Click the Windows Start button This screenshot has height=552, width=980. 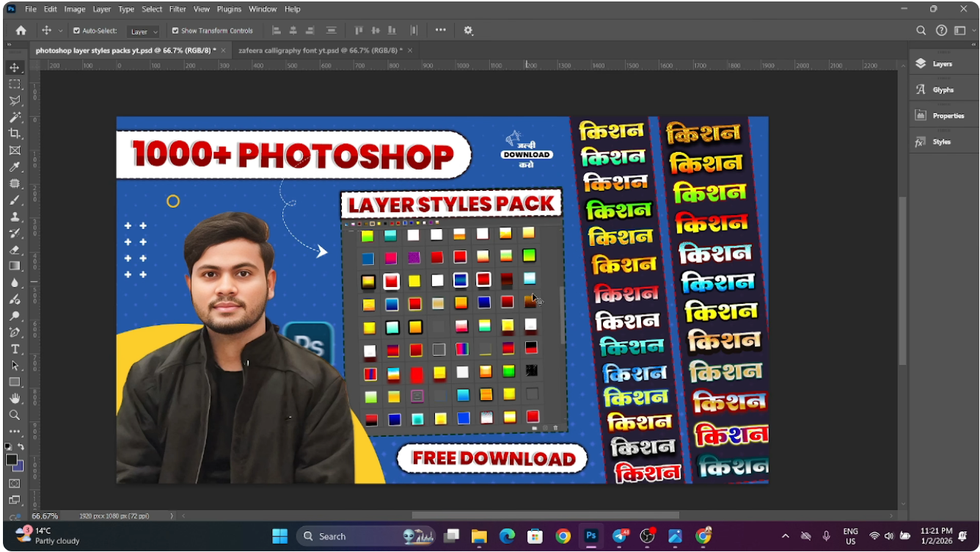coord(279,536)
